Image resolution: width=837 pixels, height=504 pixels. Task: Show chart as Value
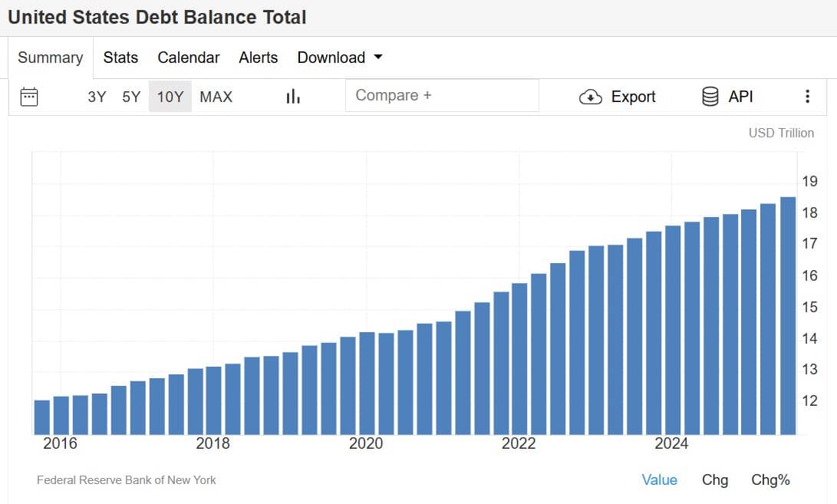click(x=659, y=479)
